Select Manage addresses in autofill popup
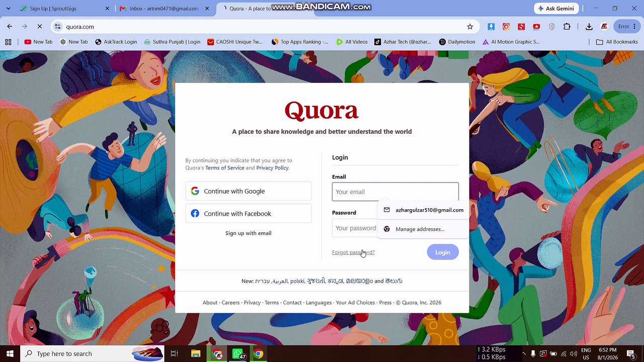The height and width of the screenshot is (362, 644). 423,229
